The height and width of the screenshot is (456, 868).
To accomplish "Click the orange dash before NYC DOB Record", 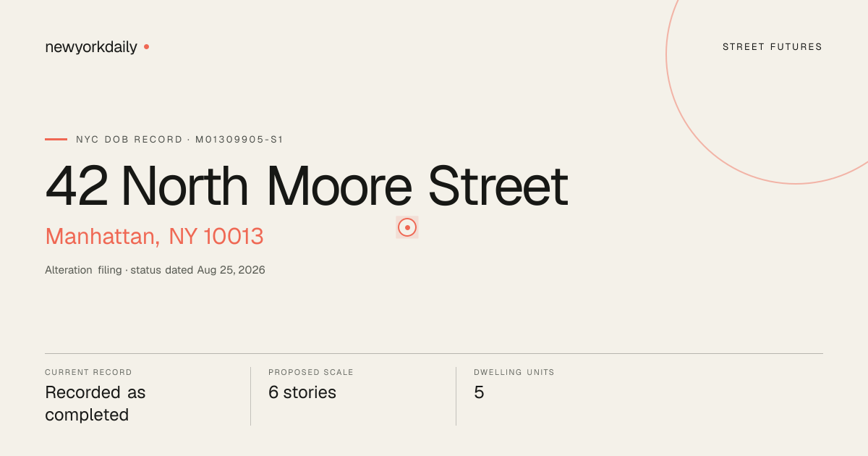I will [56, 139].
